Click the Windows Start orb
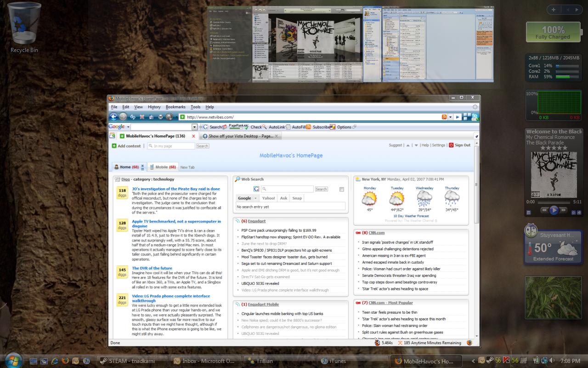 (14, 361)
